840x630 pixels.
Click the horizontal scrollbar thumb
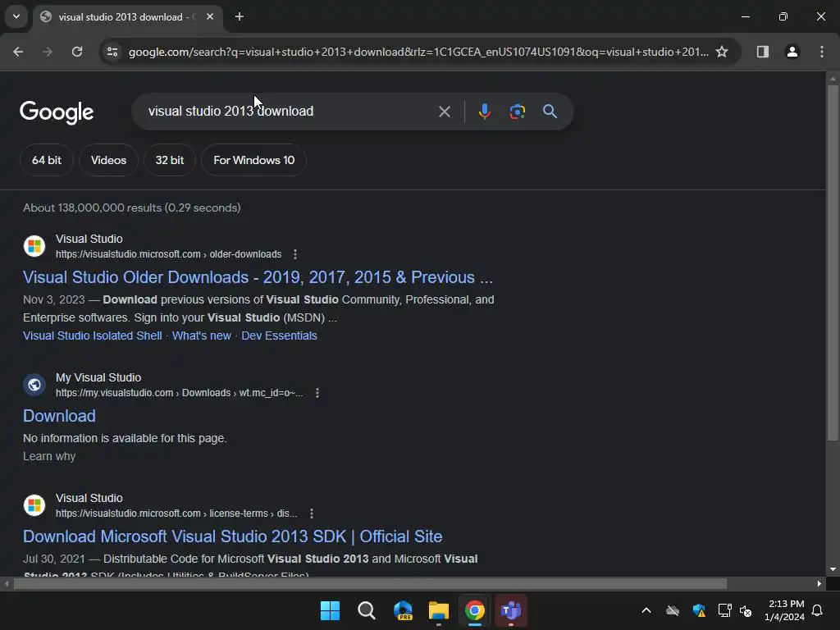[x=370, y=584]
